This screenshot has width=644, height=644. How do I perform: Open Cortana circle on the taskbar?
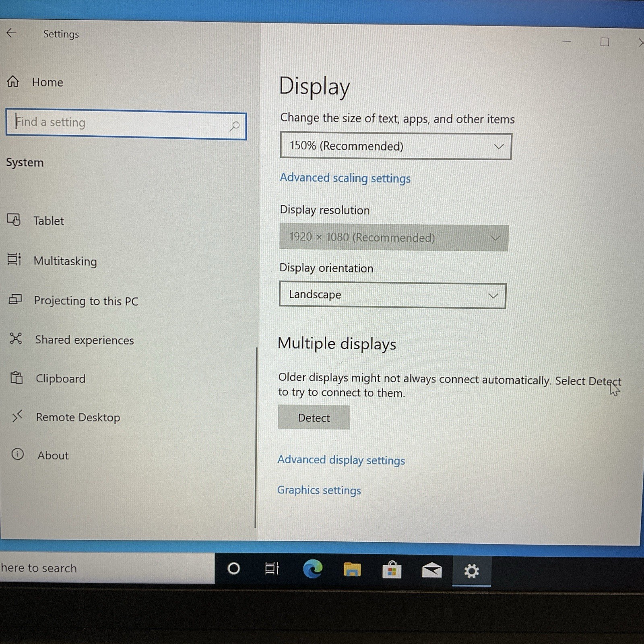pos(234,568)
